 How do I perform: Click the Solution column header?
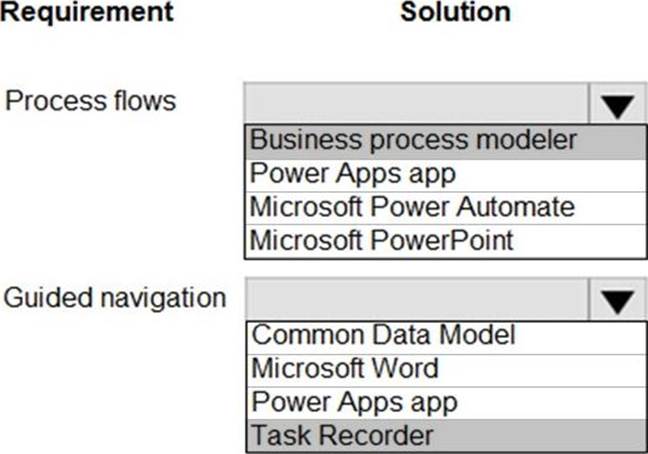[x=455, y=13]
